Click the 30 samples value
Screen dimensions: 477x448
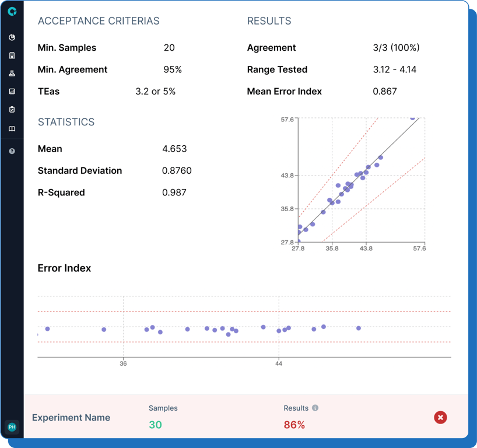pyautogui.click(x=155, y=425)
